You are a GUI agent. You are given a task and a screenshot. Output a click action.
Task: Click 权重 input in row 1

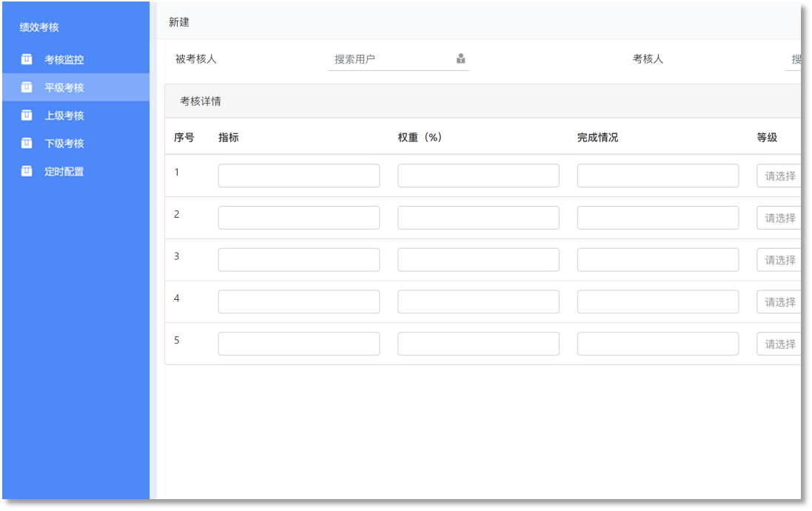(478, 176)
